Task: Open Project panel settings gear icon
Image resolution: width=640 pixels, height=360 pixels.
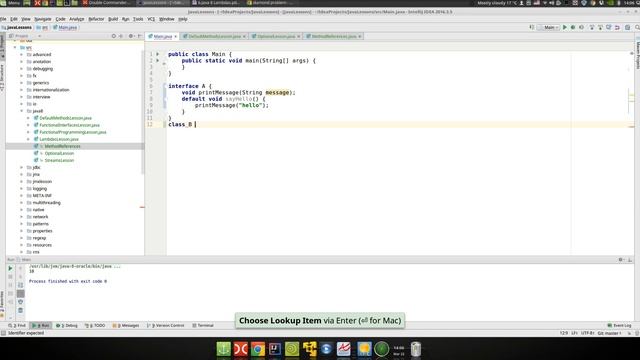Action: (x=131, y=36)
